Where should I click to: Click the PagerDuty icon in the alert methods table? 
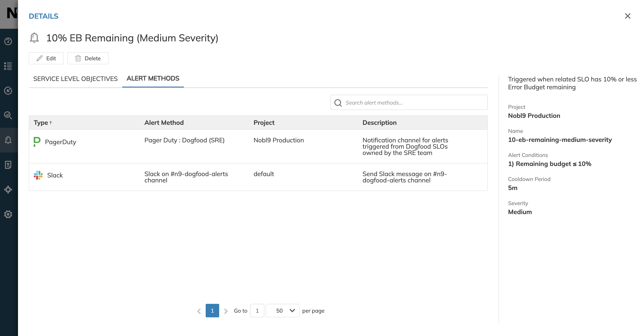pos(37,142)
